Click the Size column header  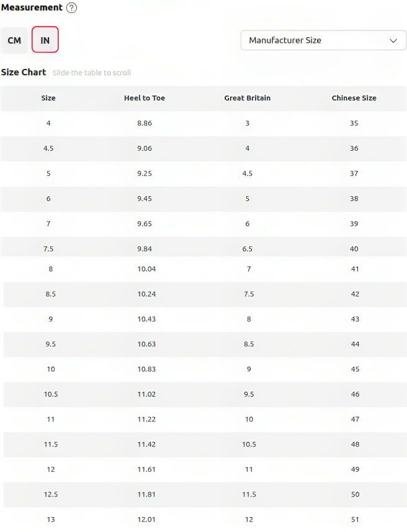[48, 98]
